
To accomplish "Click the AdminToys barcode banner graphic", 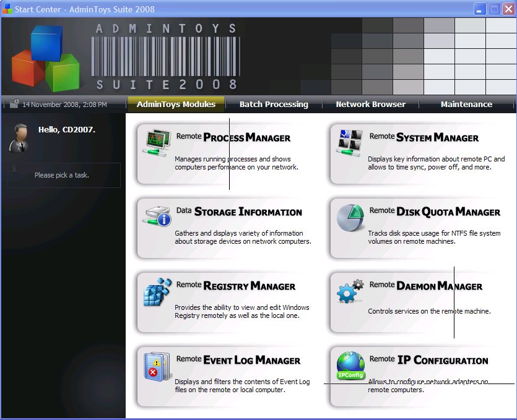I will (166, 56).
